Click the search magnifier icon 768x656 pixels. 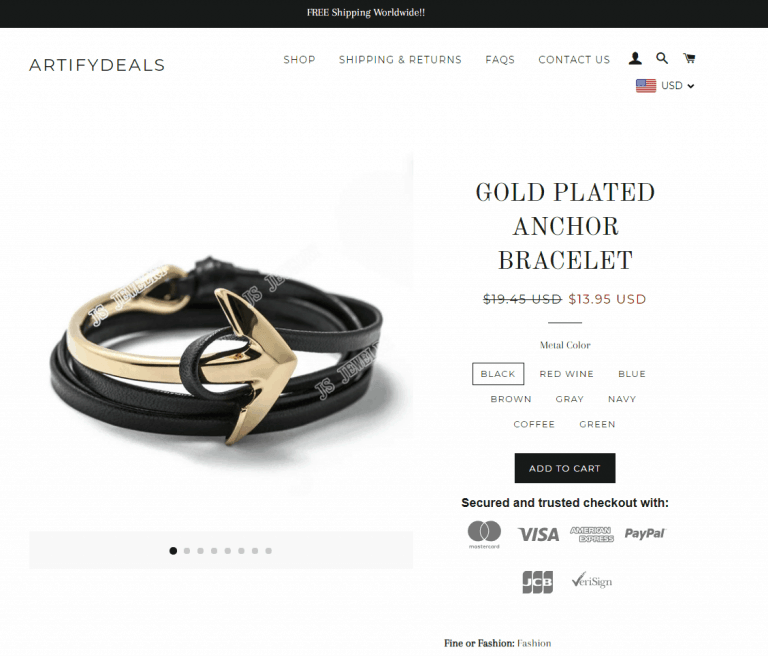662,58
